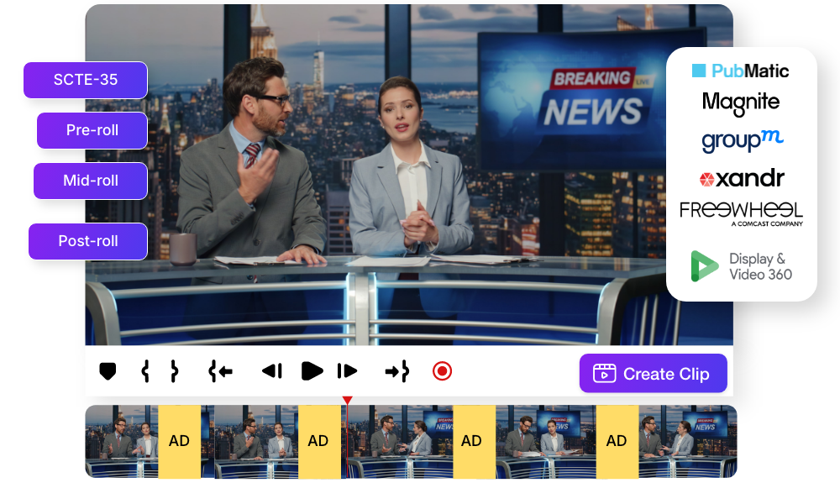Click the Create Clip button
Screen dimensions: 840x504
point(653,374)
